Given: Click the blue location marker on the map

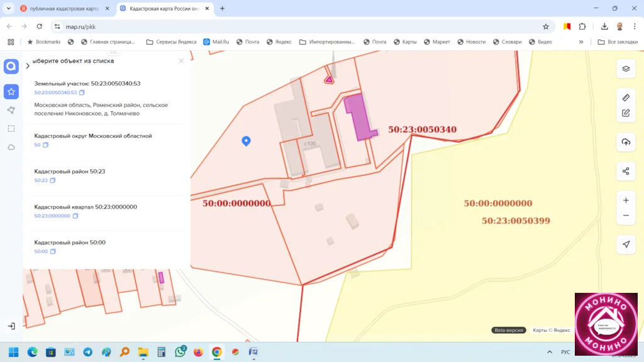Looking at the screenshot, I should pyautogui.click(x=246, y=141).
